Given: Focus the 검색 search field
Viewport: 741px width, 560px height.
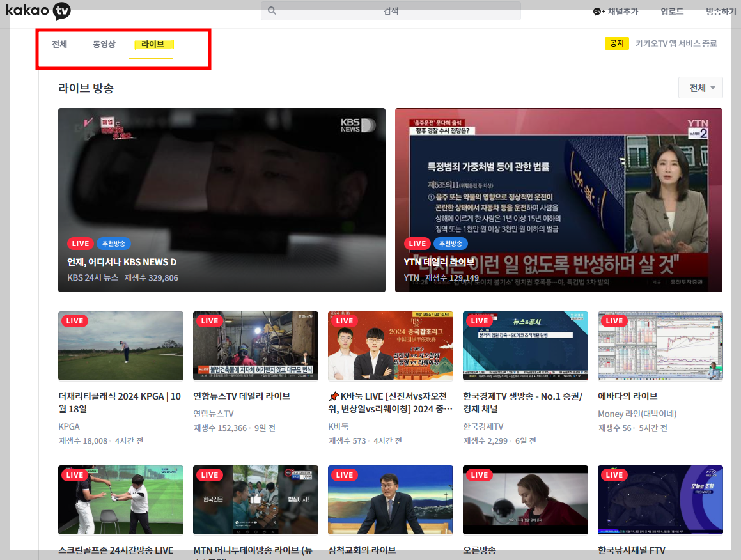Looking at the screenshot, I should [x=391, y=10].
